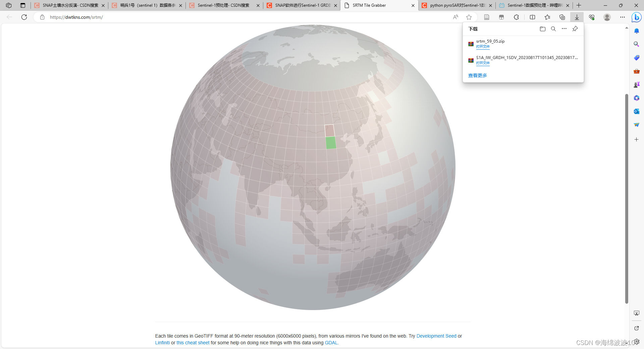Open the sidebar search icon
This screenshot has width=644, height=349.
[637, 44]
